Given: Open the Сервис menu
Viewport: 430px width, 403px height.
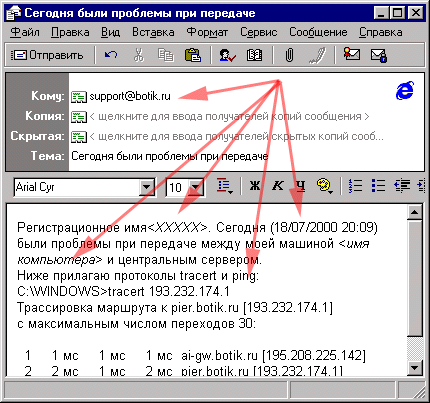Looking at the screenshot, I should pos(259,32).
